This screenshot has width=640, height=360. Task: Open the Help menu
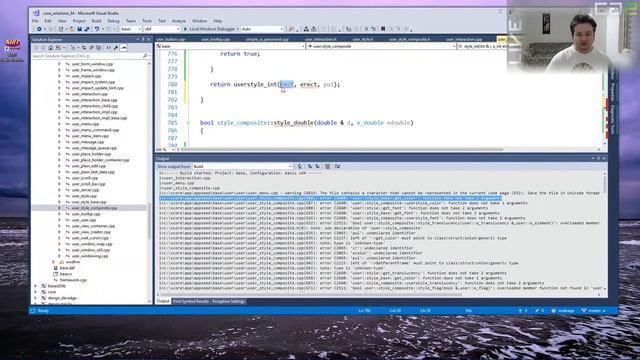tap(218, 21)
